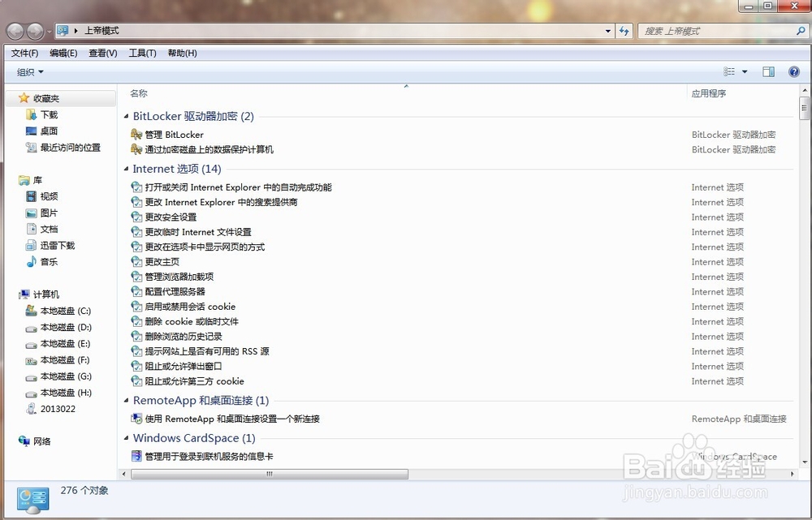Click the search magnifier icon

(x=801, y=31)
